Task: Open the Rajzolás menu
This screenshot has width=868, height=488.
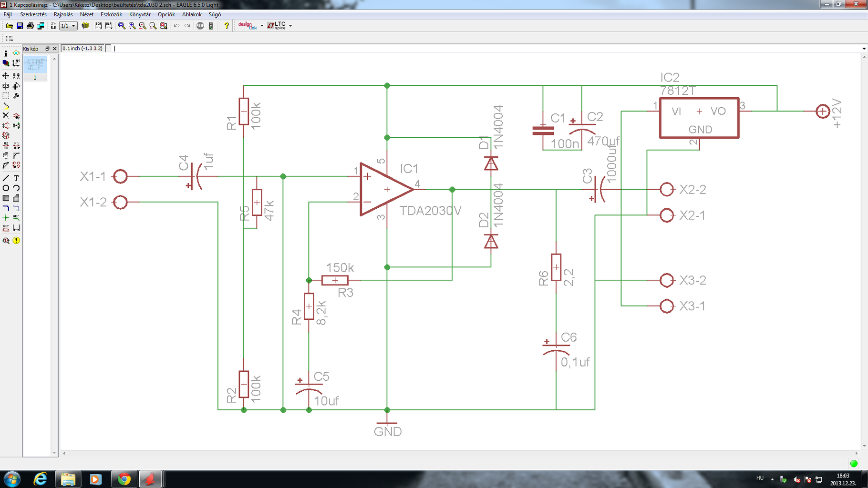Action: point(63,14)
